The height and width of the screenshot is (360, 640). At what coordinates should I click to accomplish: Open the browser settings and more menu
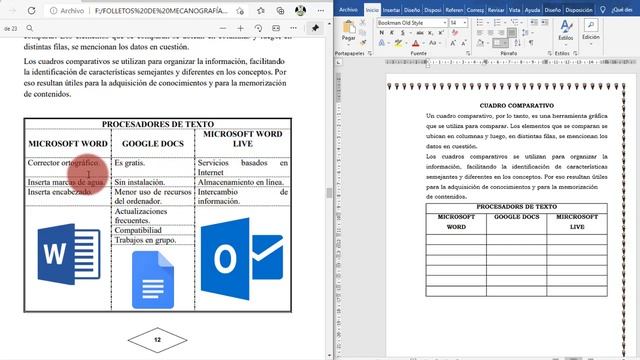(x=321, y=11)
